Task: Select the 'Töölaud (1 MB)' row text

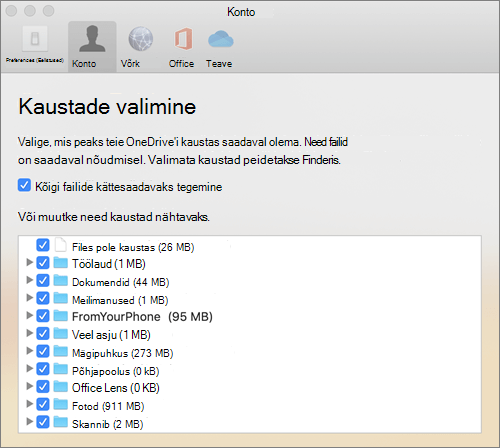Action: (109, 264)
